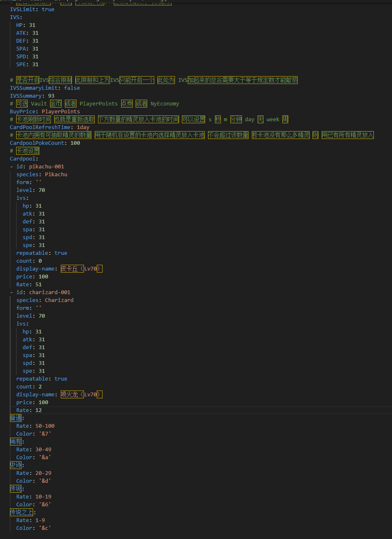Click the Rate value 51

(x=38, y=284)
